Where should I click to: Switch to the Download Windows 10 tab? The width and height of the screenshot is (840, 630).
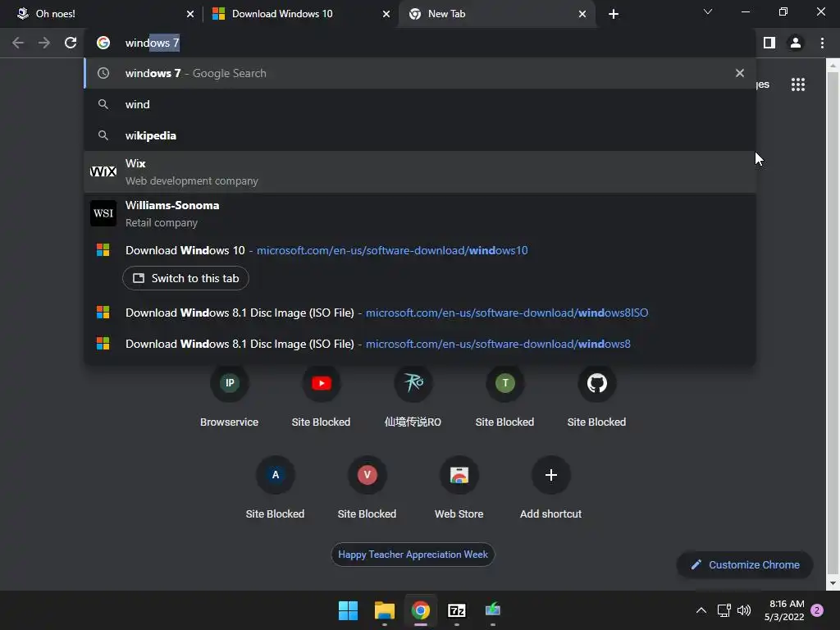point(300,14)
